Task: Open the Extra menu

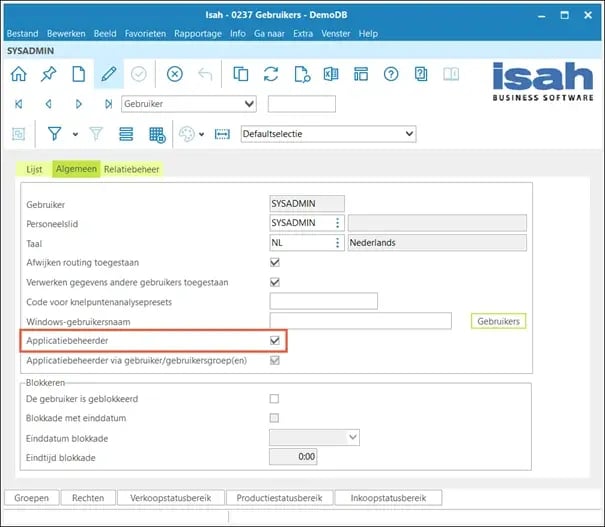Action: 303,34
